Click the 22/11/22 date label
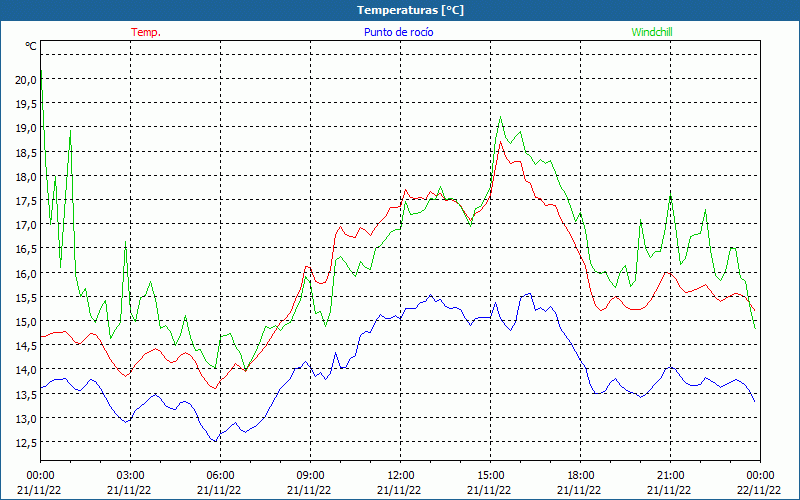800x500 pixels. point(759,490)
